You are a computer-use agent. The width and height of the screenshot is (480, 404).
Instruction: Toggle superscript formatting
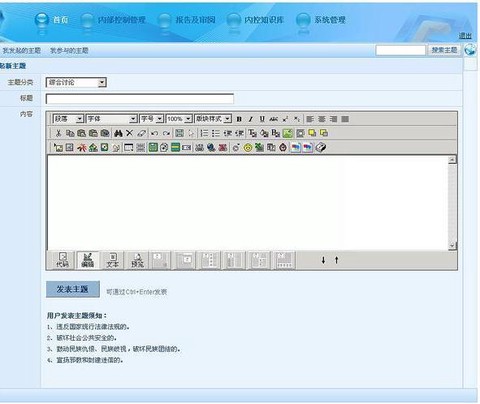285,119
